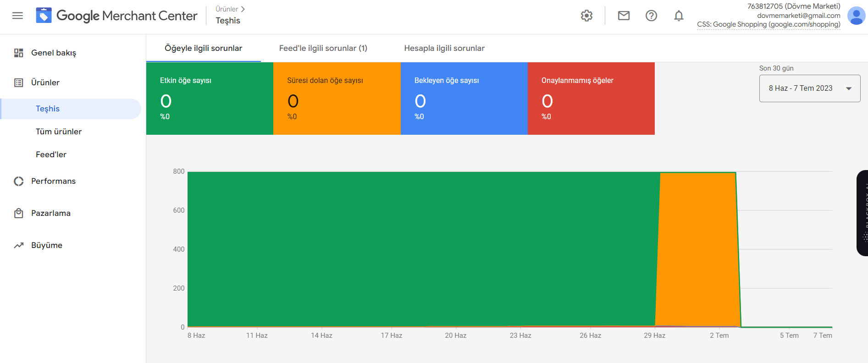Open the mail notifications icon
Image resolution: width=868 pixels, height=363 pixels.
(624, 16)
